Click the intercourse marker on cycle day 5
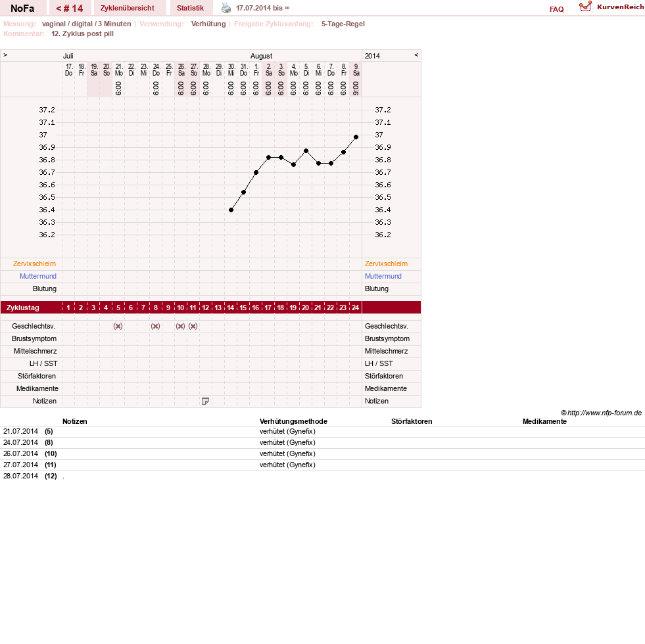Screen dimensions: 645x644 click(118, 326)
